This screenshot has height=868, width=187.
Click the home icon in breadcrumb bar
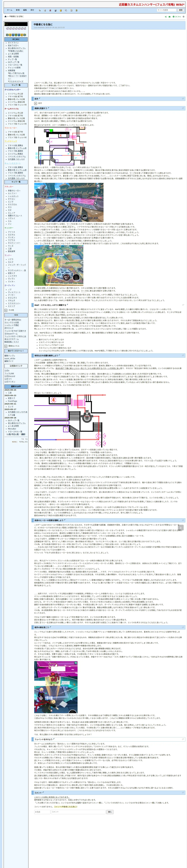[5, 16]
